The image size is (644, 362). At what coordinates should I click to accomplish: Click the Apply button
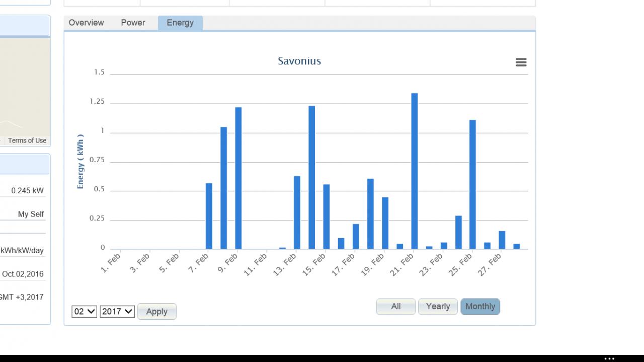(156, 312)
